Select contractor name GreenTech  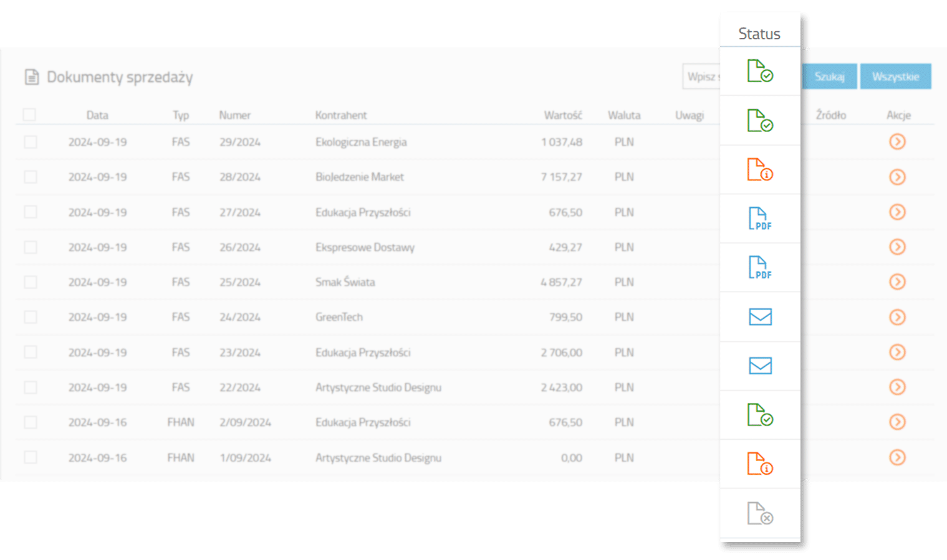339,317
